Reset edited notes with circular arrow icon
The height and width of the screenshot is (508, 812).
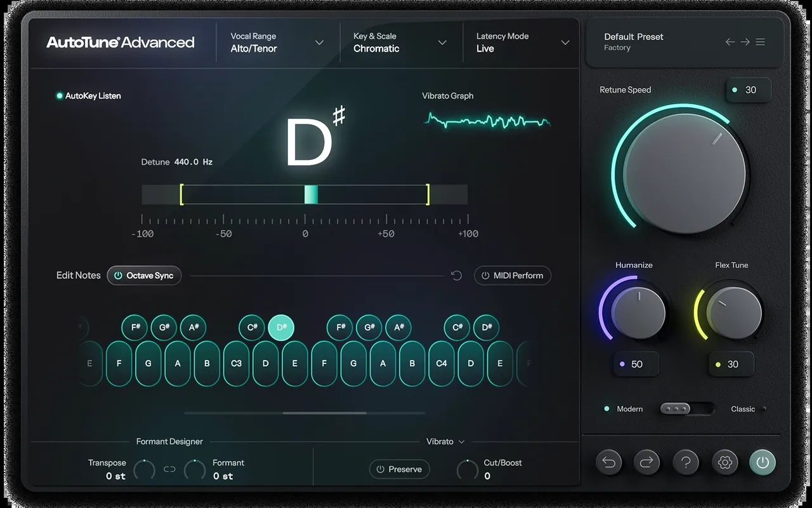456,276
